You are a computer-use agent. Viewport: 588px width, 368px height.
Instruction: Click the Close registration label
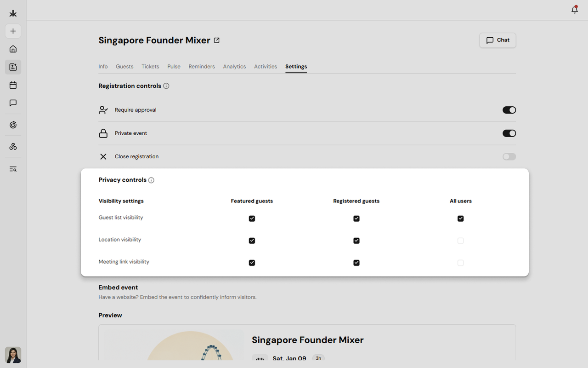[136, 157]
